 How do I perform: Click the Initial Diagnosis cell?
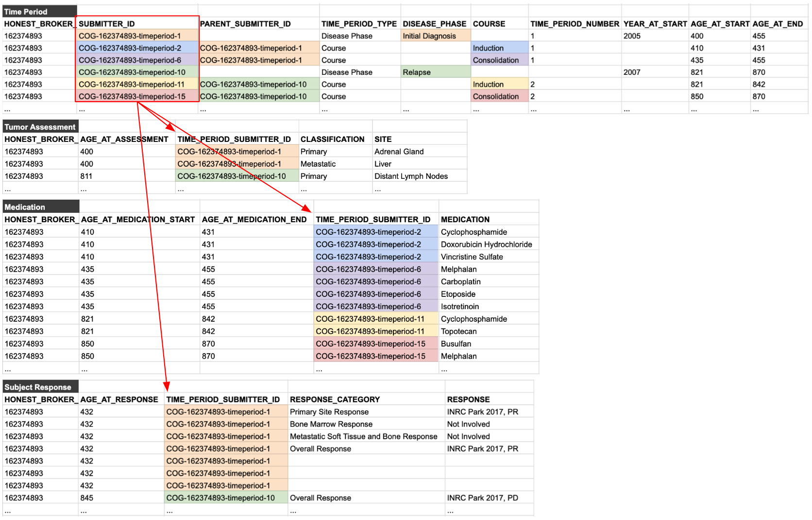(436, 36)
